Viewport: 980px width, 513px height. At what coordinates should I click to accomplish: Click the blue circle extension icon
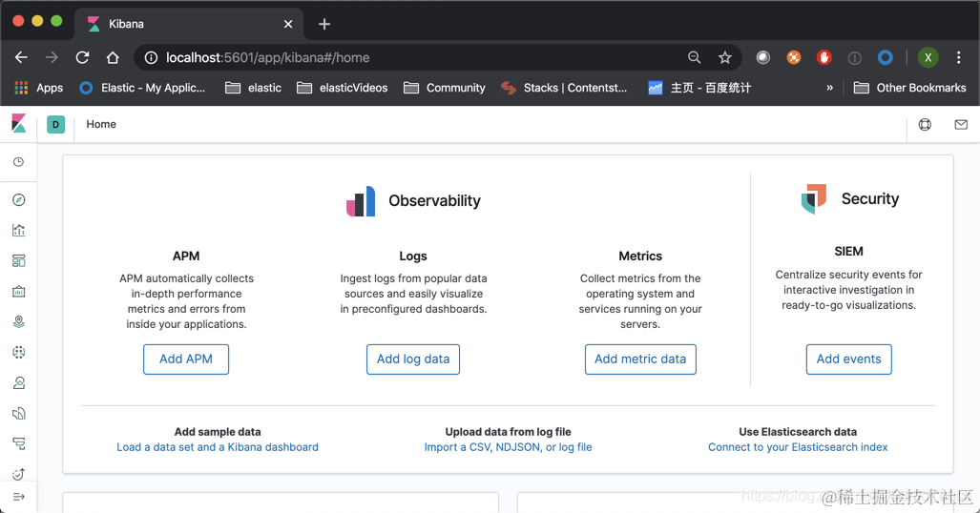tap(885, 57)
